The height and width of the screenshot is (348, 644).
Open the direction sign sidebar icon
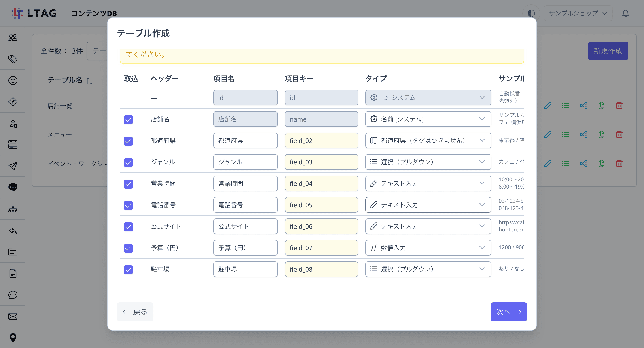coord(13,102)
